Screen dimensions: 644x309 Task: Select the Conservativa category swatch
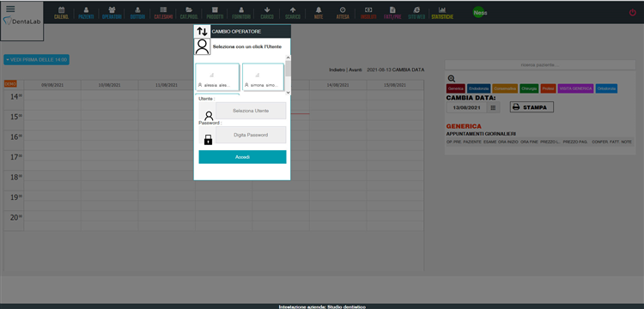click(505, 88)
